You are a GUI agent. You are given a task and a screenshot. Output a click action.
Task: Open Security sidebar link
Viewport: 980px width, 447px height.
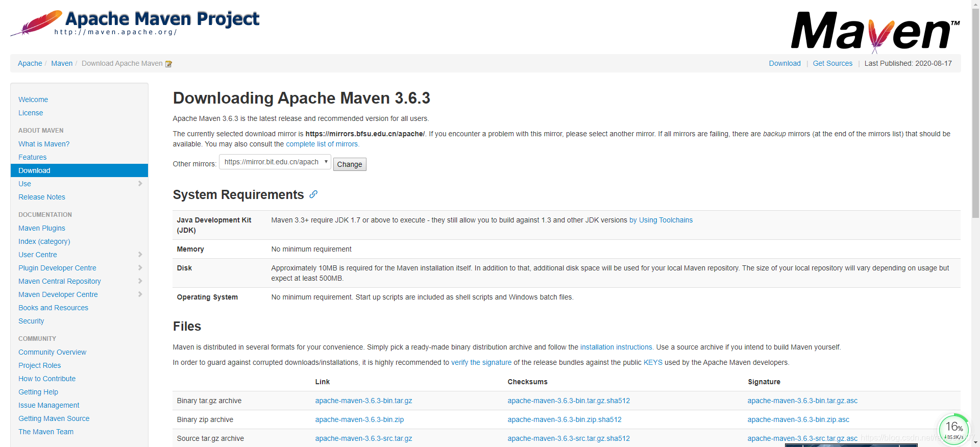coord(31,321)
